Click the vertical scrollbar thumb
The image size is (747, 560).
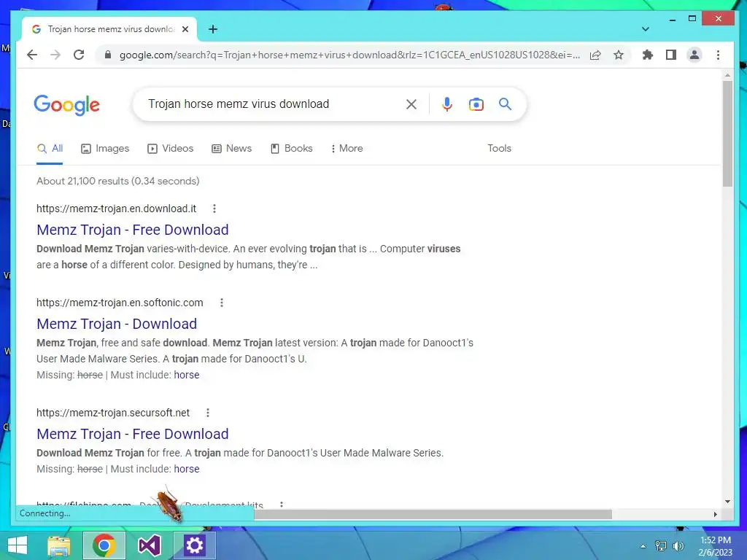point(727,134)
